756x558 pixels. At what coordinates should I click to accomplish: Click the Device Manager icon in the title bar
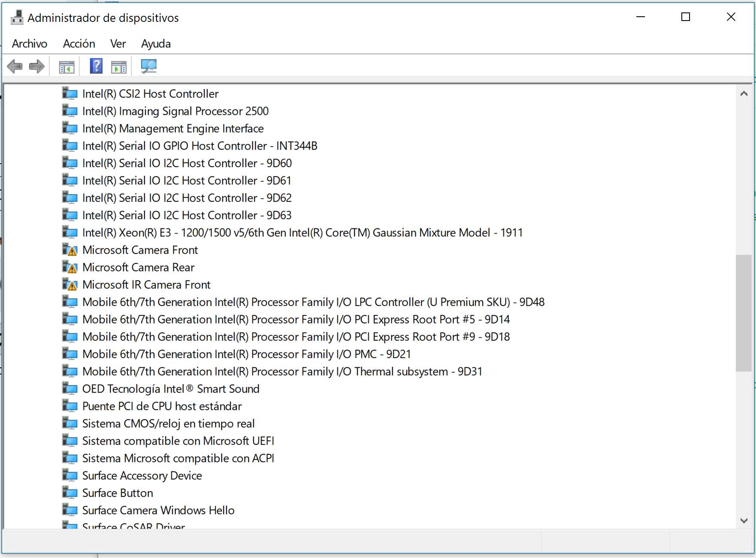coord(17,18)
